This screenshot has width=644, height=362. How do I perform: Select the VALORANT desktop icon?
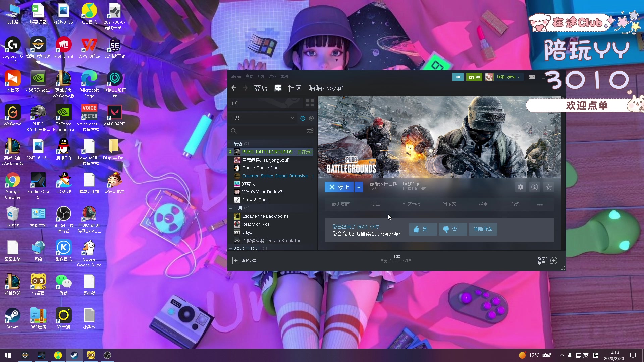pos(114,116)
